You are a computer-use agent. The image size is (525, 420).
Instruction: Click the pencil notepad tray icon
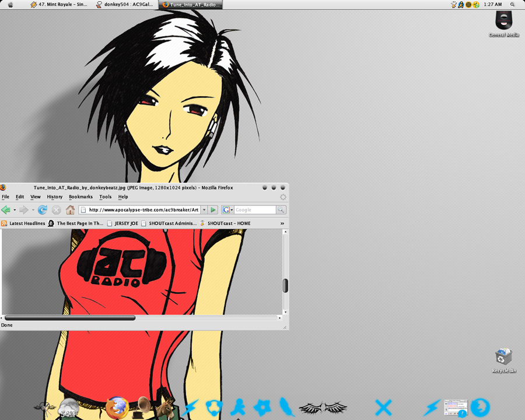coord(454,5)
